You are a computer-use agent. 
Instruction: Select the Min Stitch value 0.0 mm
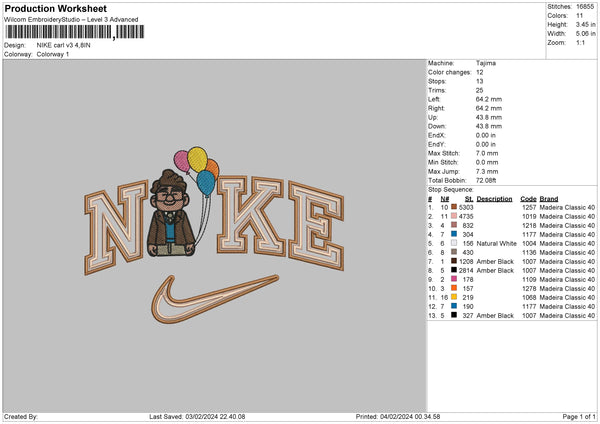[x=487, y=162]
